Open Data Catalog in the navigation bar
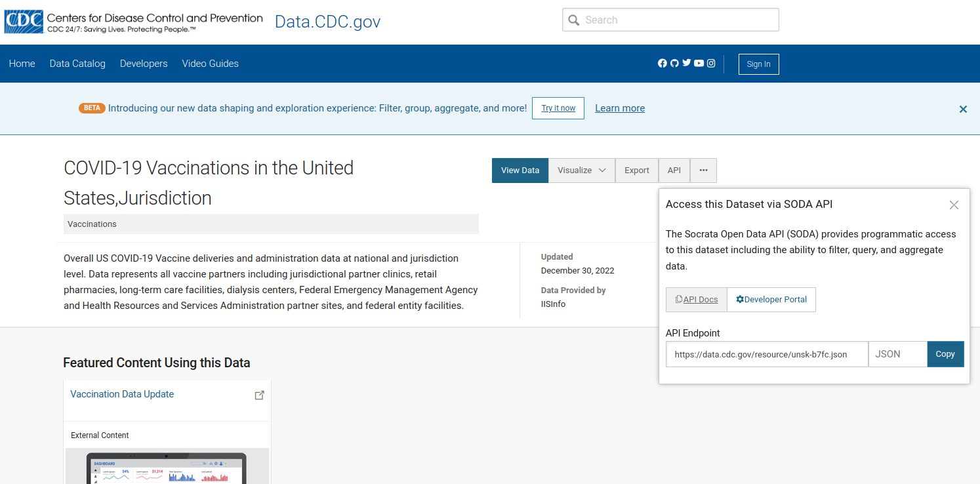Viewport: 980px width, 484px height. [77, 64]
